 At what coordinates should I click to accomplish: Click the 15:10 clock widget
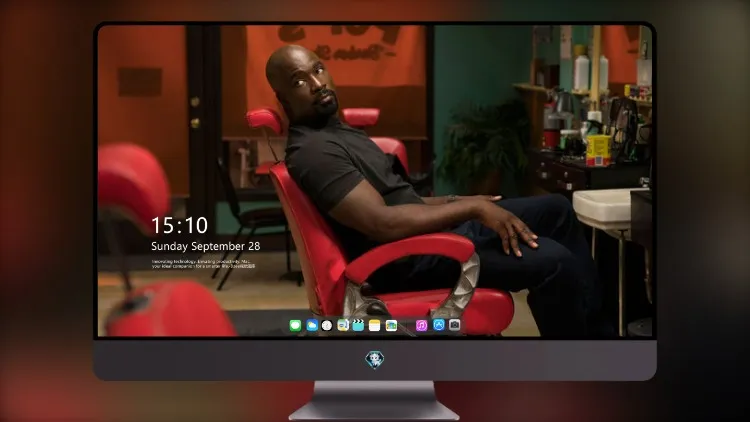click(179, 225)
